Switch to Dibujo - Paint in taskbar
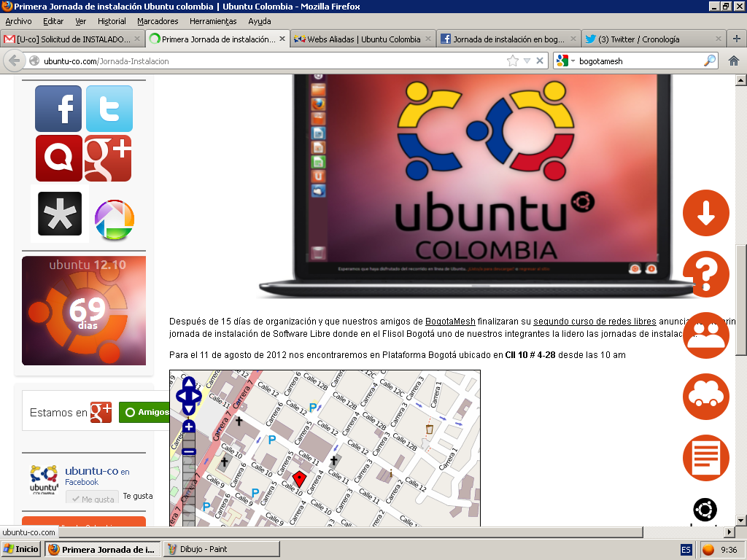The width and height of the screenshot is (747, 560). (221, 549)
